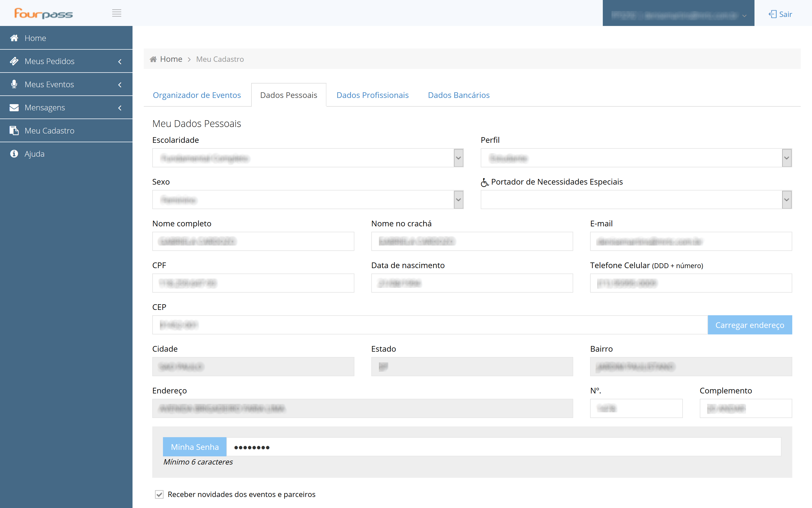Click the Endereço field
This screenshot has width=812, height=508.
pos(362,408)
